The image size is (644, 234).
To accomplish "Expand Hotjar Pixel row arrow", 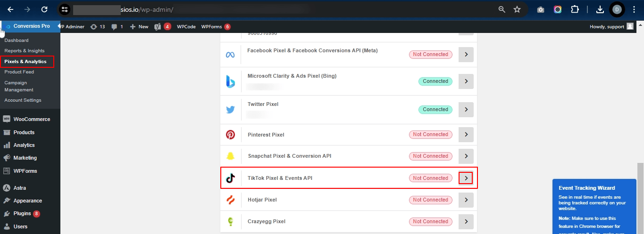I will click(466, 200).
